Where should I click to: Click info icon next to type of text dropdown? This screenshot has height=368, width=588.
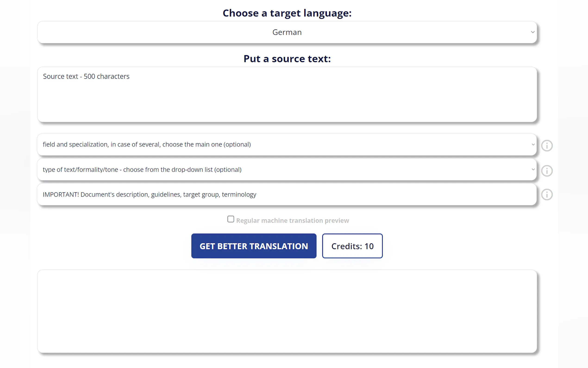tap(547, 171)
